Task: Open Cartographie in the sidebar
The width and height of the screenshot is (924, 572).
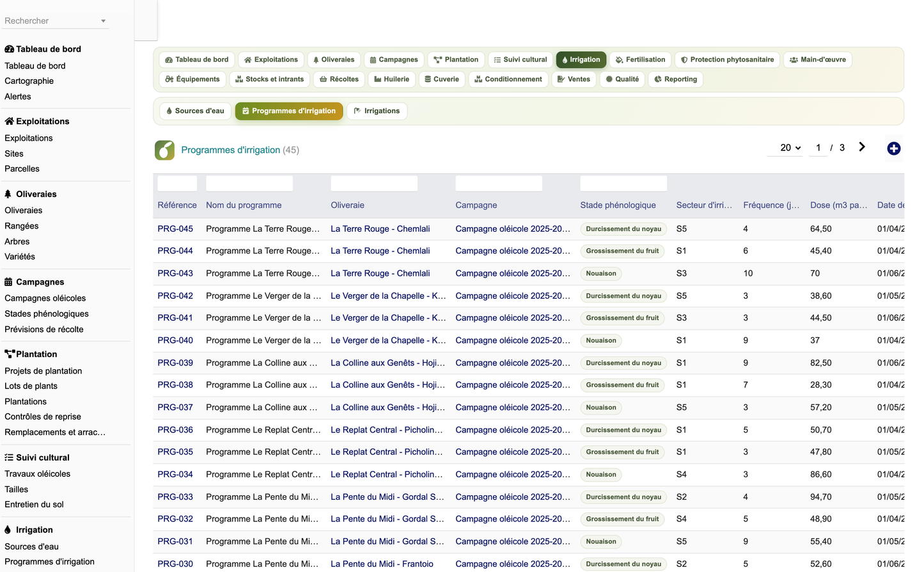Action: [29, 81]
